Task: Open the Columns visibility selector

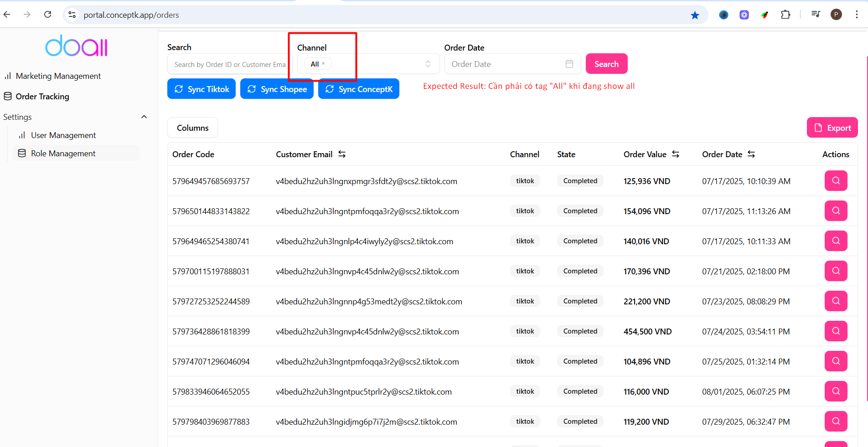Action: (192, 128)
